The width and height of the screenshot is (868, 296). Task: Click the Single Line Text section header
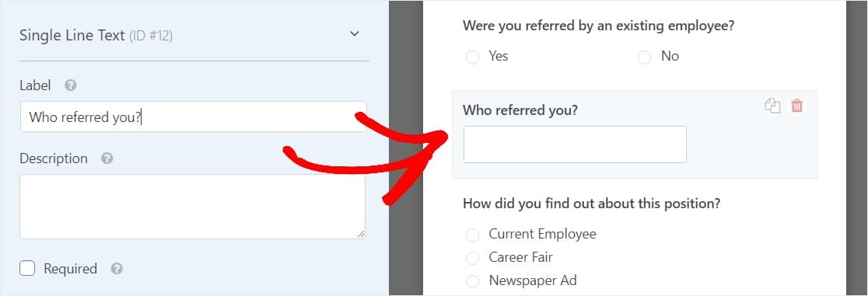click(x=96, y=36)
